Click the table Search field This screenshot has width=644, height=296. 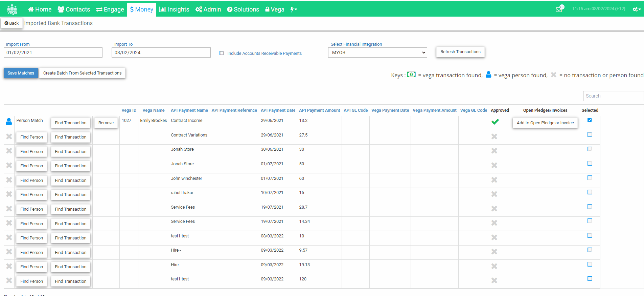coord(613,96)
